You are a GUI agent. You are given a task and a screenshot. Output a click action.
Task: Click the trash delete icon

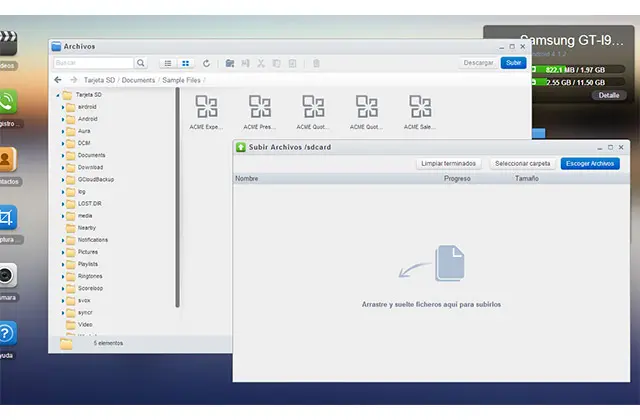tap(316, 63)
